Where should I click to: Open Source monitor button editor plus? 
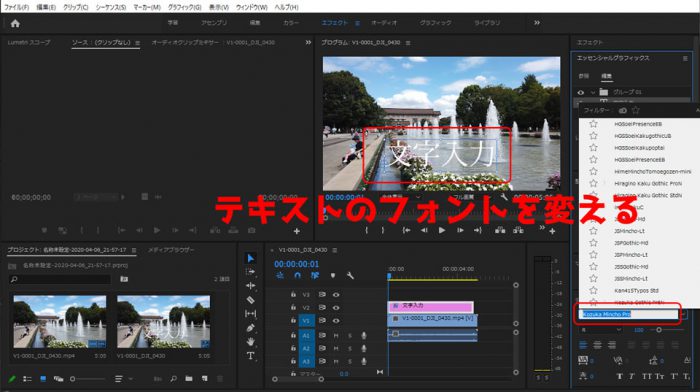pos(296,231)
